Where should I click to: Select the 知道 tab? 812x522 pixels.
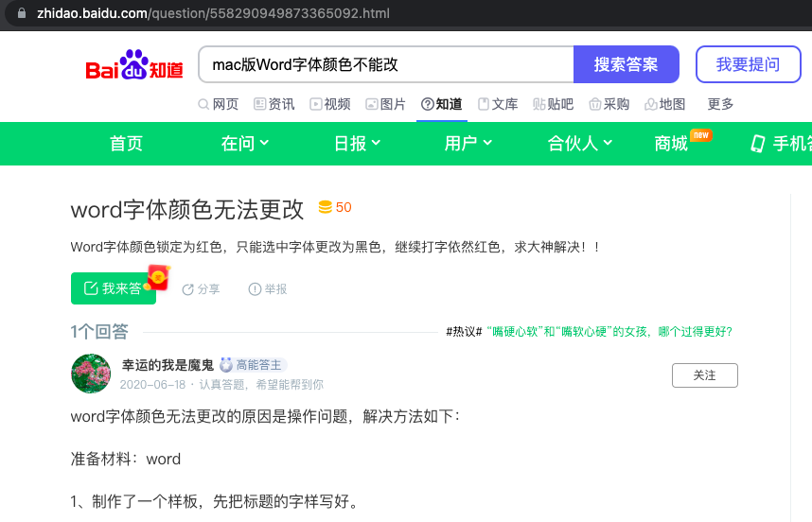pos(442,104)
